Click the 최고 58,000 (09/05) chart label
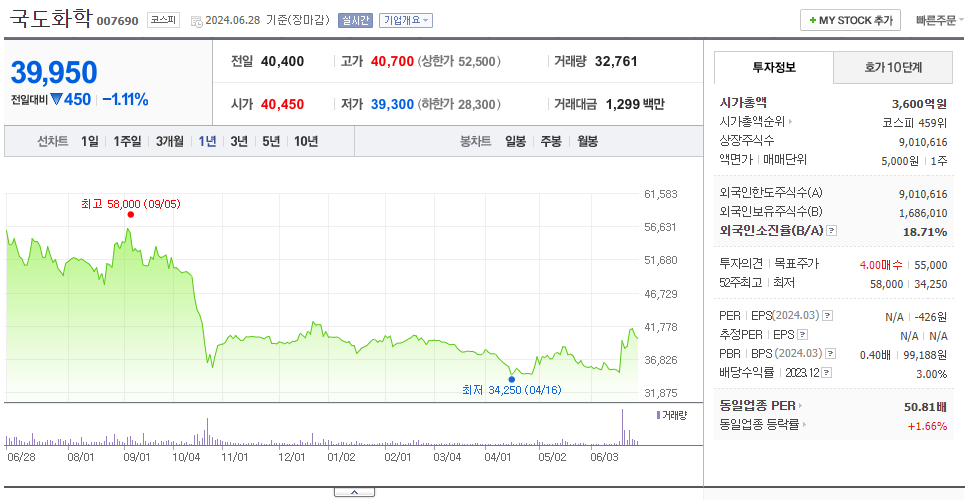This screenshot has height=500, width=968. (x=131, y=204)
